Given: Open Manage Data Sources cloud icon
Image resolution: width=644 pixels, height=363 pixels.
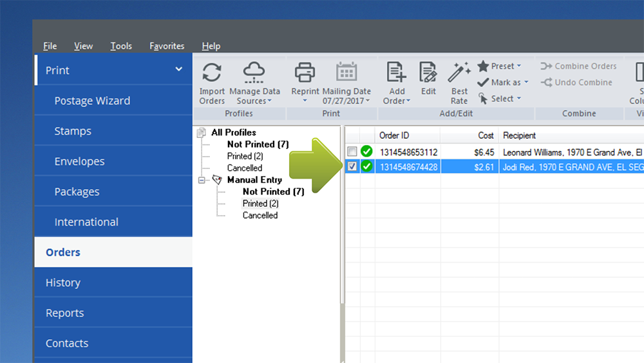Looking at the screenshot, I should 254,73.
